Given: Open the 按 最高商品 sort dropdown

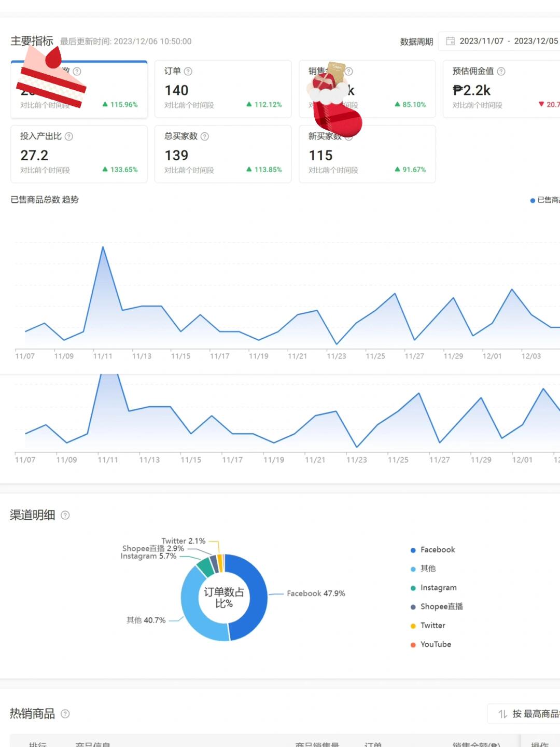Looking at the screenshot, I should (x=524, y=714).
